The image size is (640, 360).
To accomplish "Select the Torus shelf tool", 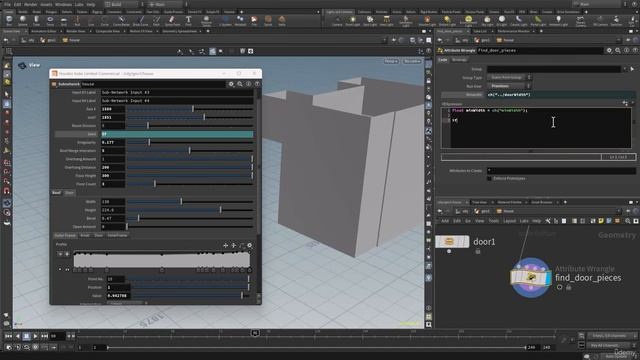I will [x=50, y=21].
